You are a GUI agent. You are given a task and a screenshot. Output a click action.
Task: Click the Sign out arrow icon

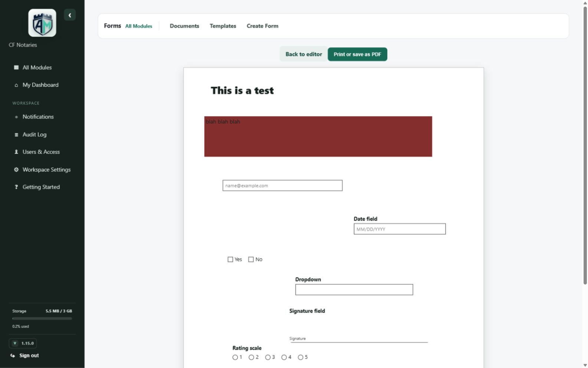pyautogui.click(x=13, y=356)
